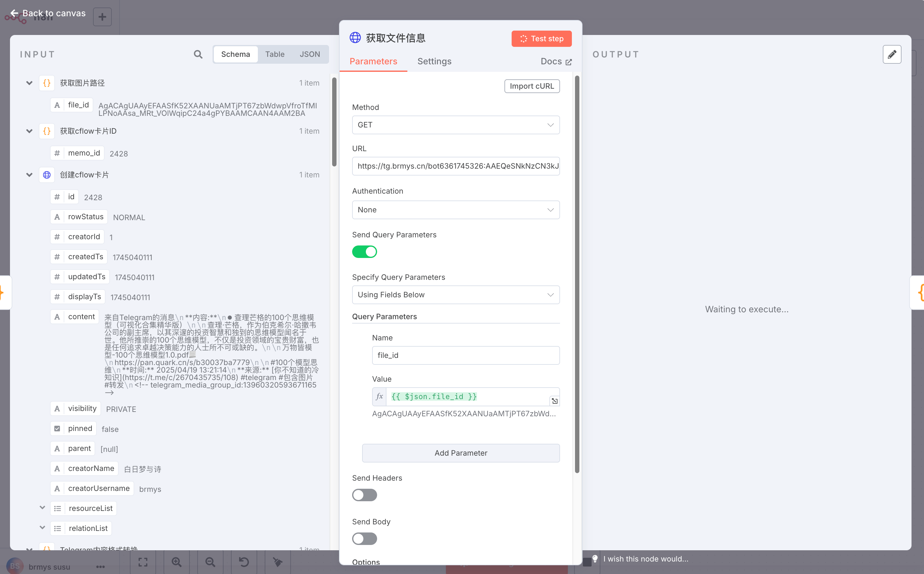The height and width of the screenshot is (574, 924).
Task: Click the tidy up broom icon
Action: click(278, 562)
